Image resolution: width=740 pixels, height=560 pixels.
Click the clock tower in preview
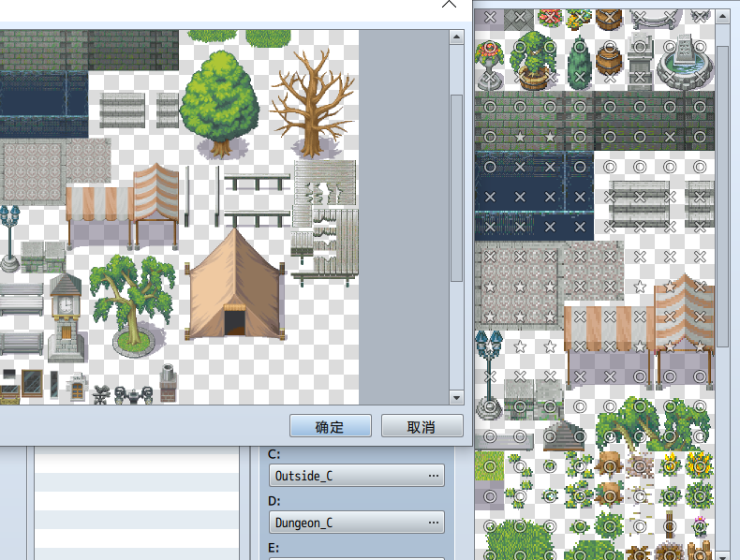click(x=66, y=317)
